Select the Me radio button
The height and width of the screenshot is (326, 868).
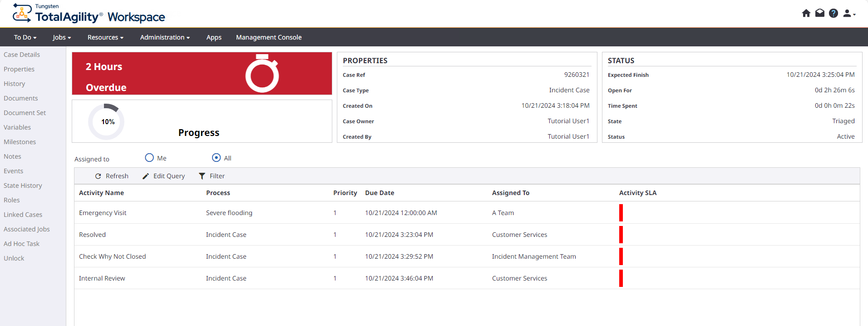click(x=149, y=158)
